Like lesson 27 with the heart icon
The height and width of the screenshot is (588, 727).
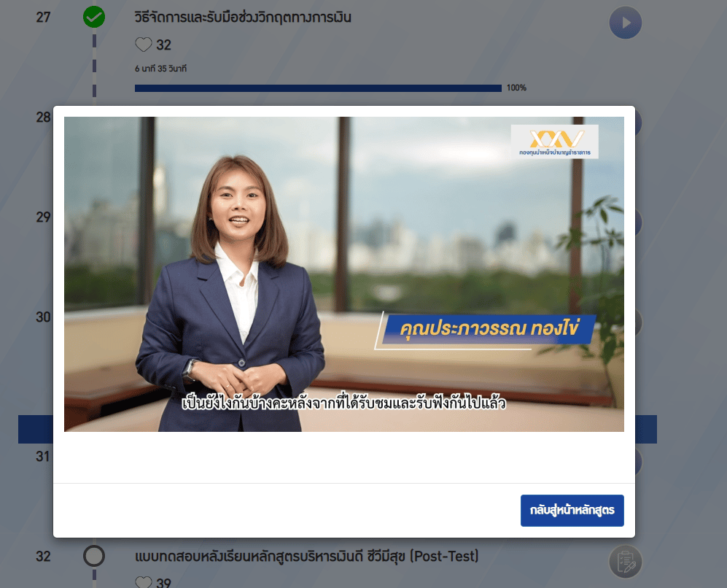click(143, 45)
